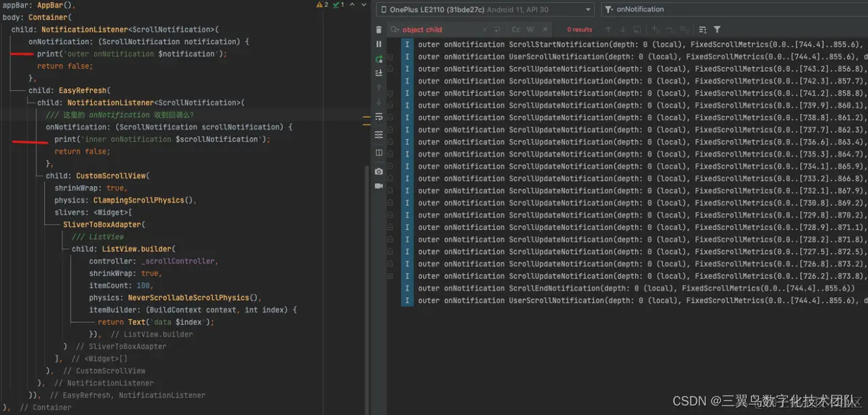Open search history magnifier icon
Viewport: 868px width, 415px height.
395,30
